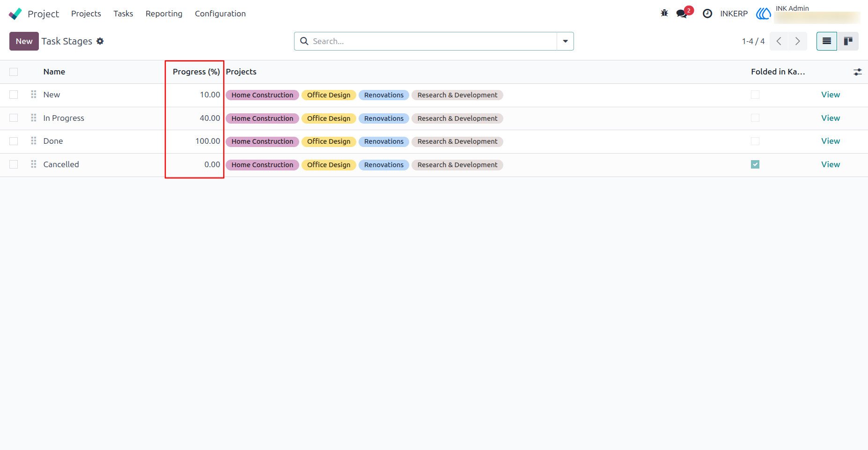This screenshot has height=450, width=868.
Task: Sort by Progress (%) column header
Action: [196, 72]
